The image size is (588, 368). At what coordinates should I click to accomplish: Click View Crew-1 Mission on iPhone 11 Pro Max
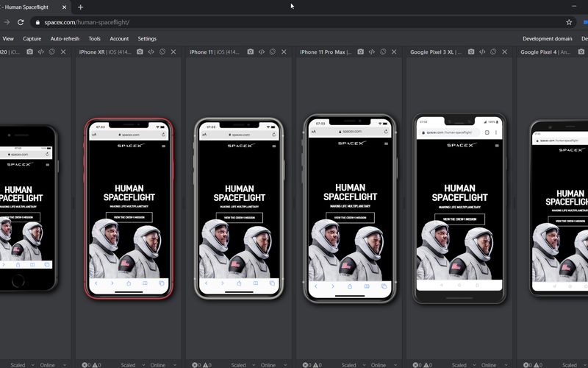(x=350, y=217)
